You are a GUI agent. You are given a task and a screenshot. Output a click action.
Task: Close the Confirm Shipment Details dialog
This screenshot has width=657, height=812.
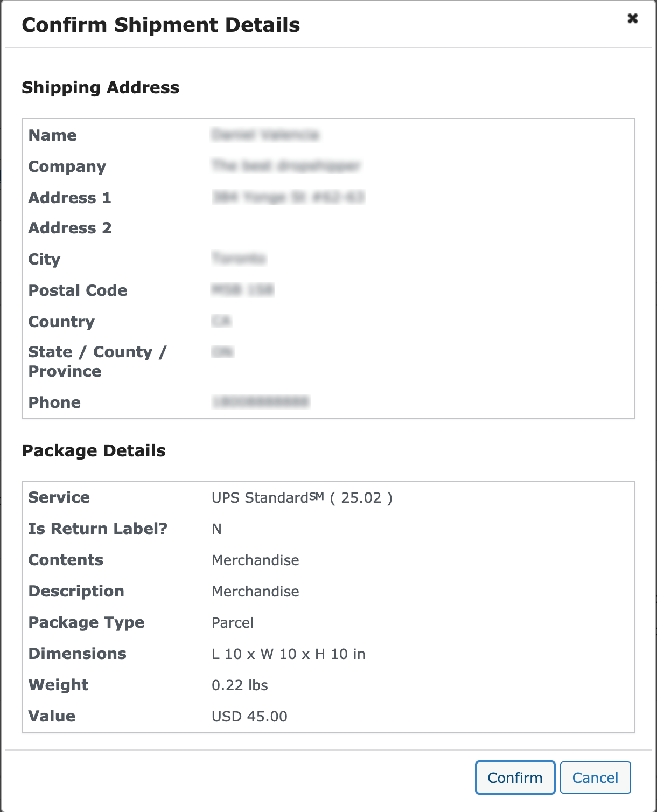point(633,18)
